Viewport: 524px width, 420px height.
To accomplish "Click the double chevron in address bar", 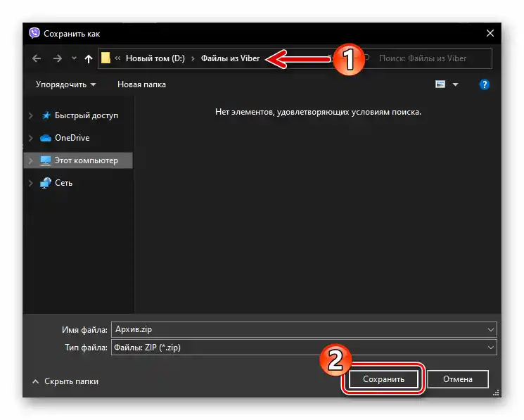I will [117, 58].
